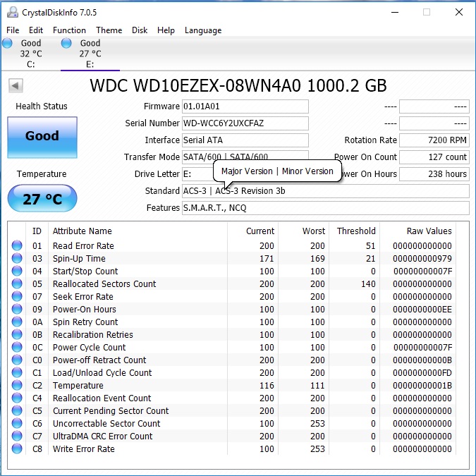Click worst value 169 of Spin-Up Time

(x=317, y=258)
